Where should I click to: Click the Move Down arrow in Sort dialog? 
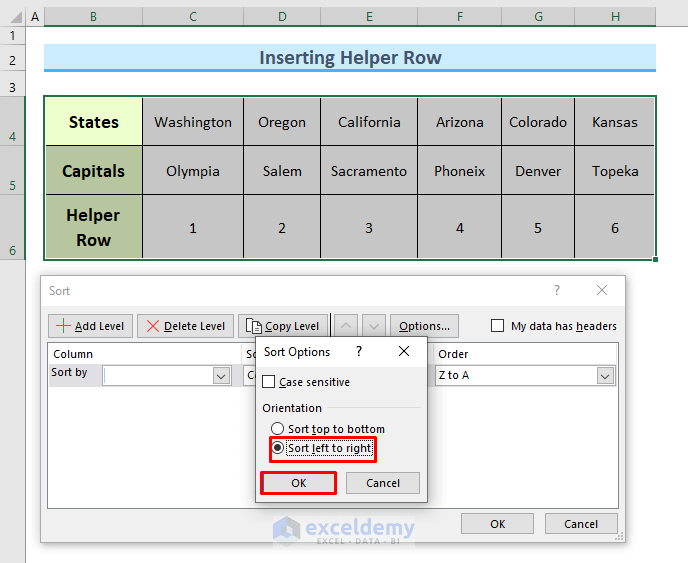click(x=374, y=326)
